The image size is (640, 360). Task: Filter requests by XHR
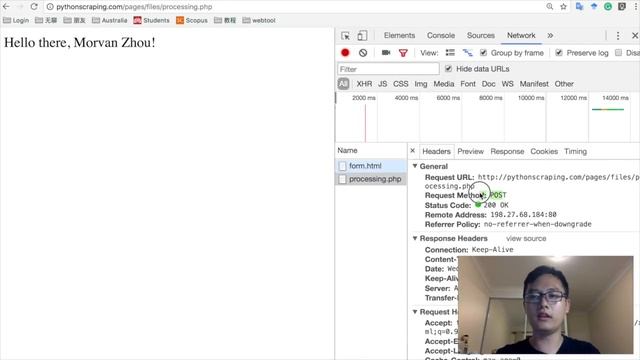364,84
